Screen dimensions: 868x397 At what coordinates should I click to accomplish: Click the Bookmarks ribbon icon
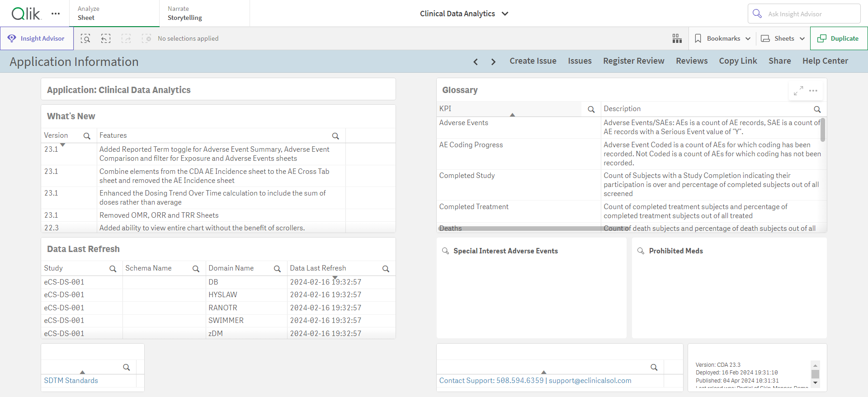click(x=698, y=38)
